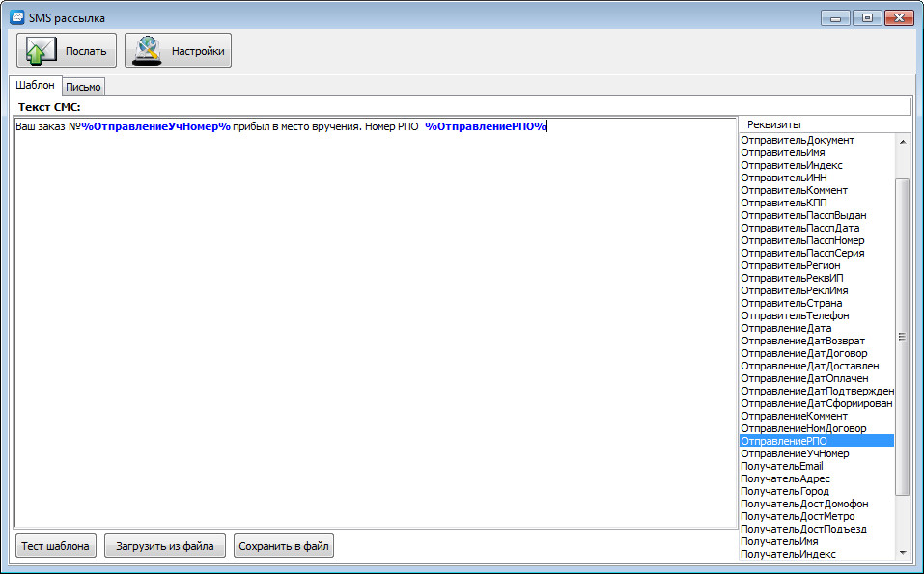Select ПолучательДостПодъезд in the list

point(817,530)
